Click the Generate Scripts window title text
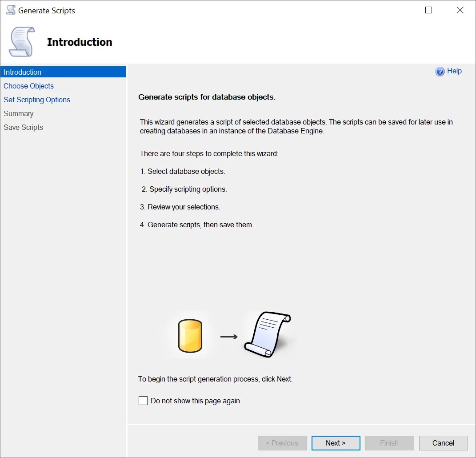Image resolution: width=476 pixels, height=458 pixels. [46, 10]
